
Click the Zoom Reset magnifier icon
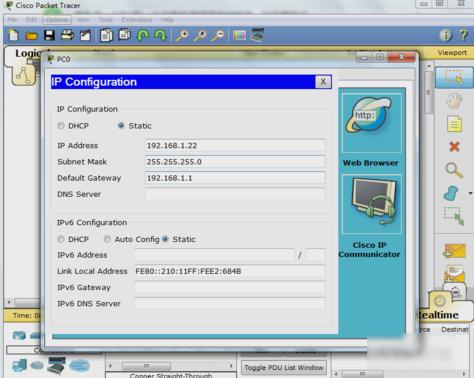[x=200, y=35]
